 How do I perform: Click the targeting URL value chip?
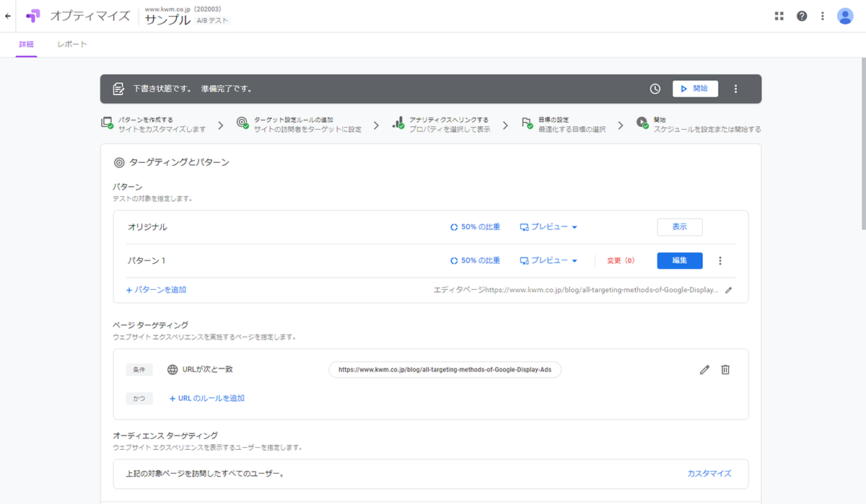coord(445,370)
